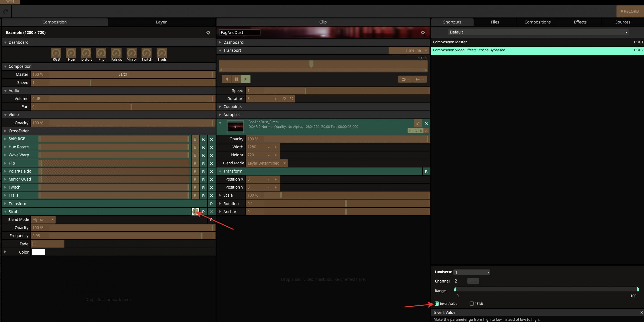Expand the Cuepoints section
644x322 pixels.
(220, 107)
